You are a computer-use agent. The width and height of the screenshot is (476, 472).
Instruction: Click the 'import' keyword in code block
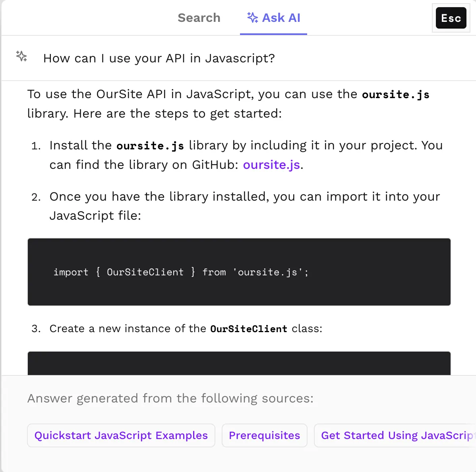point(71,272)
